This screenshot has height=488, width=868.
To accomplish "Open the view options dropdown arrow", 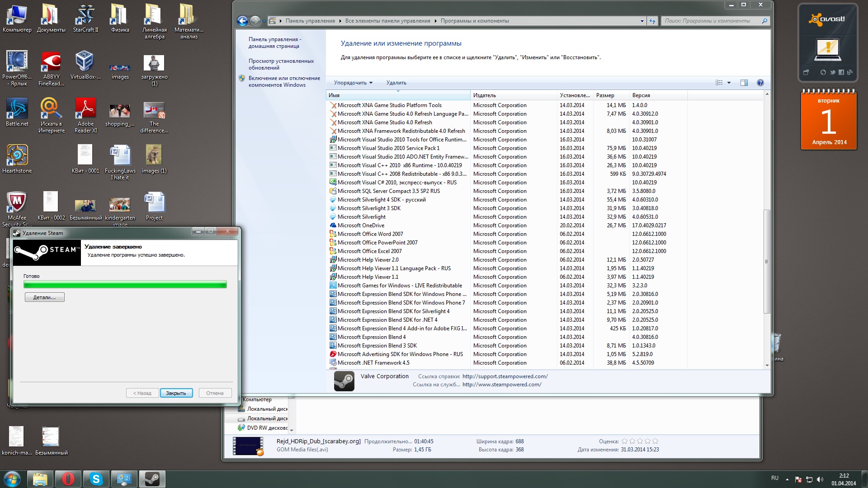I will coord(729,83).
